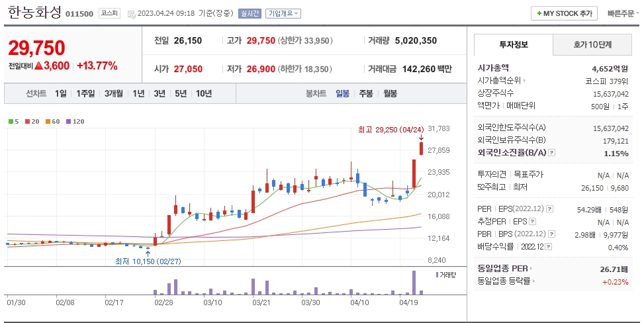Click the MY STOCK 추가 button

pos(564,13)
